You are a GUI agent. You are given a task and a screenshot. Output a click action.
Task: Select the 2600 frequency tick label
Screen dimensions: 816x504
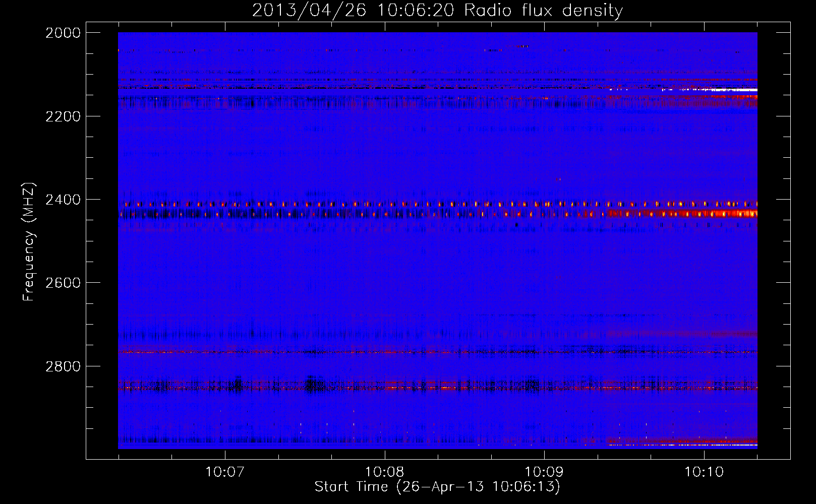tap(63, 283)
